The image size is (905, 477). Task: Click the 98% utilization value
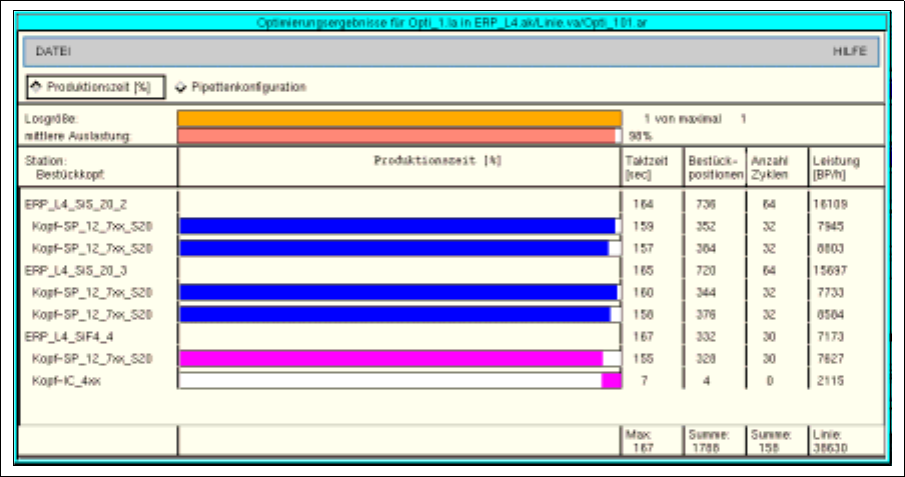pos(640,136)
